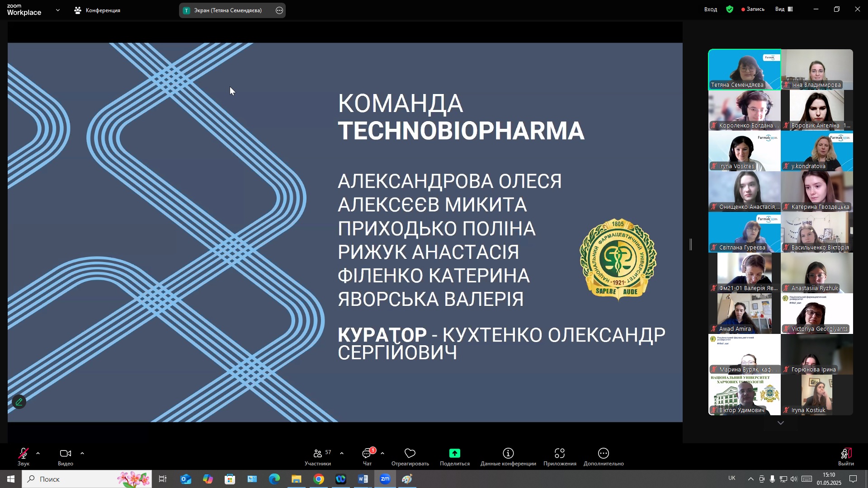Select Світлана Гуреєва video tile

[x=745, y=232]
